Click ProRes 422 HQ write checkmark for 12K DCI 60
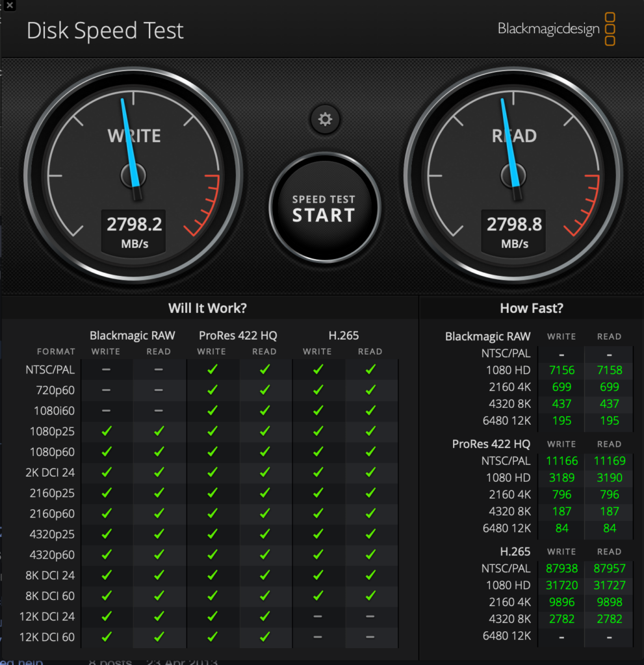The image size is (644, 665). pos(212,637)
